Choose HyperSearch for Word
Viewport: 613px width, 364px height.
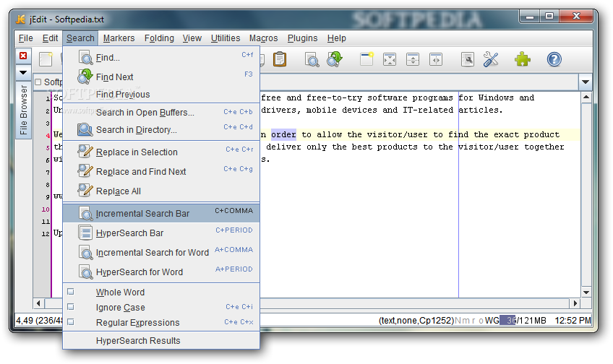click(x=161, y=272)
